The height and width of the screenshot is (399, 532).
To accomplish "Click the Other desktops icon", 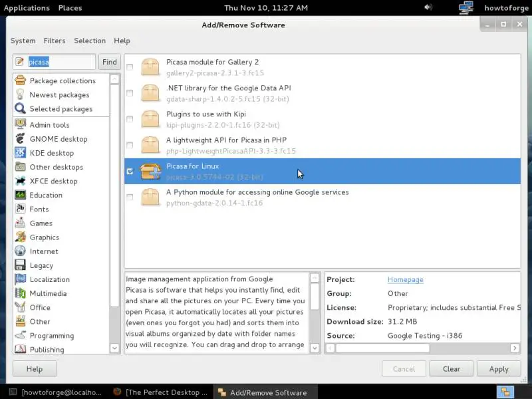I will point(21,167).
